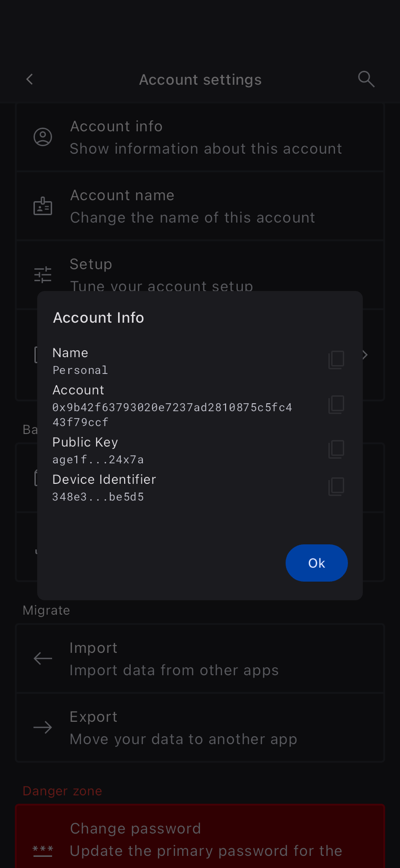
Task: Click the Setup sliders icon
Action: click(43, 275)
